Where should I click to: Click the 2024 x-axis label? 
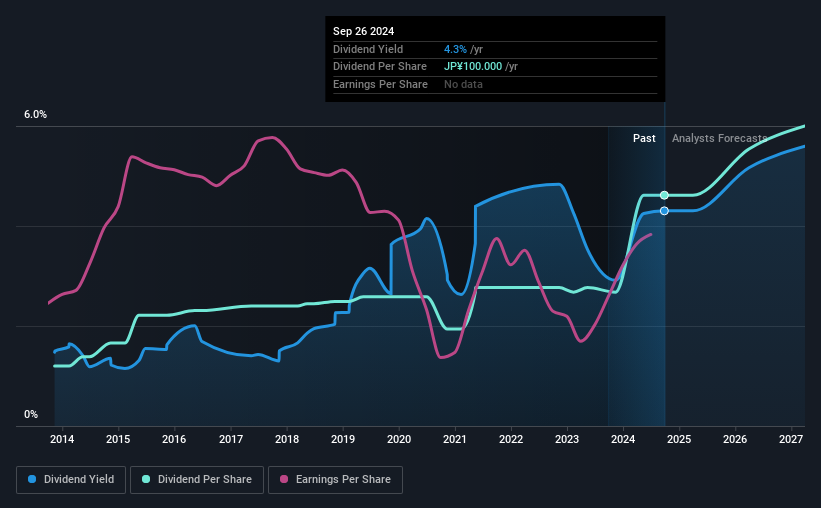[x=623, y=439]
